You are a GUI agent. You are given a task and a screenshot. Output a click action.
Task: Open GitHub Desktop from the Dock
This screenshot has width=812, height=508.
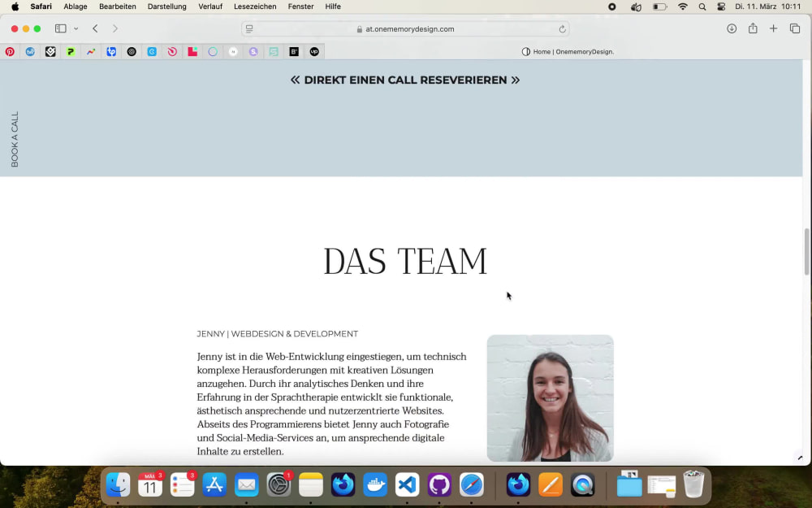pyautogui.click(x=439, y=485)
